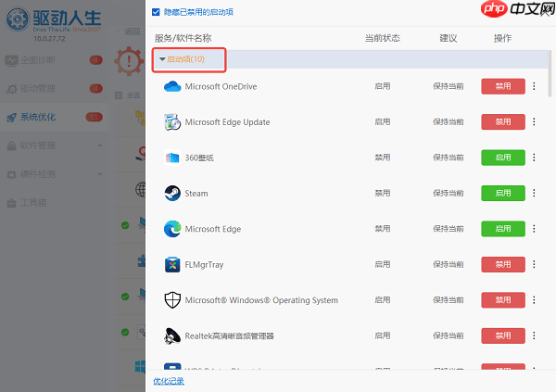Toggle the 全选 checkbox in background panel
The image size is (556, 392).
tap(119, 95)
